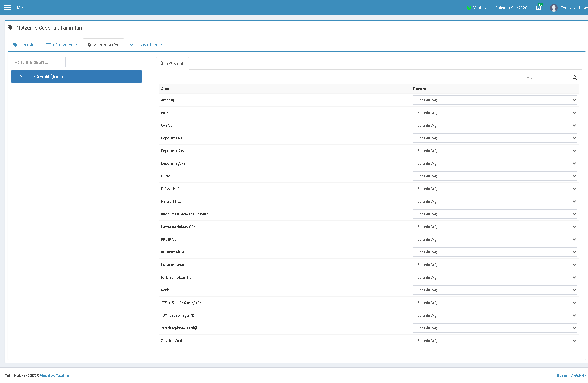This screenshot has width=588, height=383.
Task: Open the Meditek Yazılım link
Action: click(x=54, y=375)
